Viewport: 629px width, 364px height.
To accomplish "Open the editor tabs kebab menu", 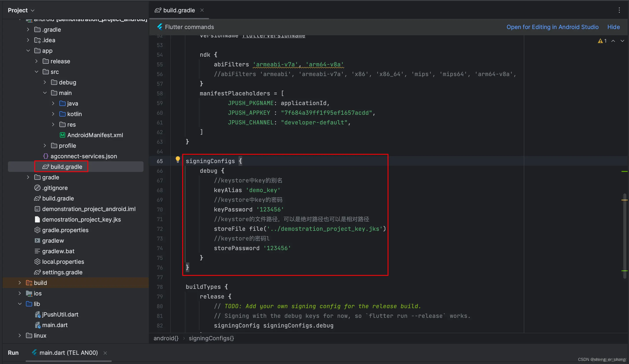I will pyautogui.click(x=619, y=10).
